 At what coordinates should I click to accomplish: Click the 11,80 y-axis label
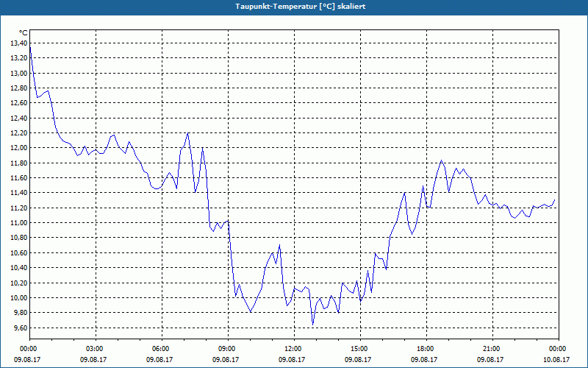(20, 163)
